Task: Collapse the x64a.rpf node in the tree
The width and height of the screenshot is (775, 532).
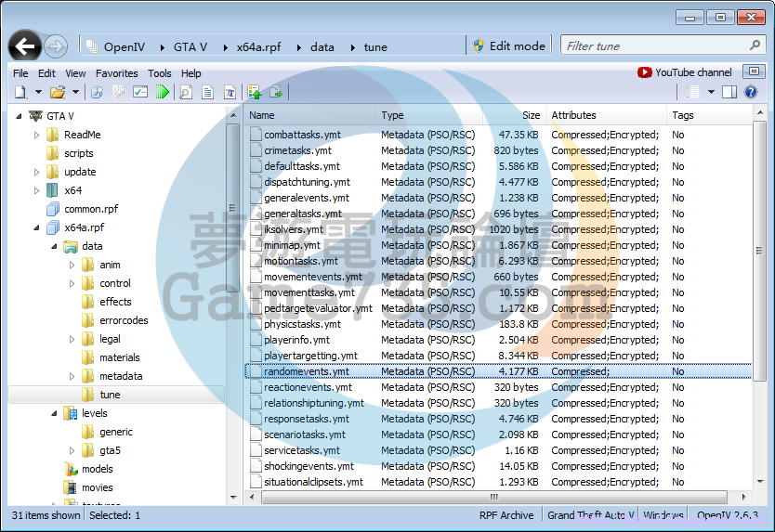Action: (x=37, y=227)
